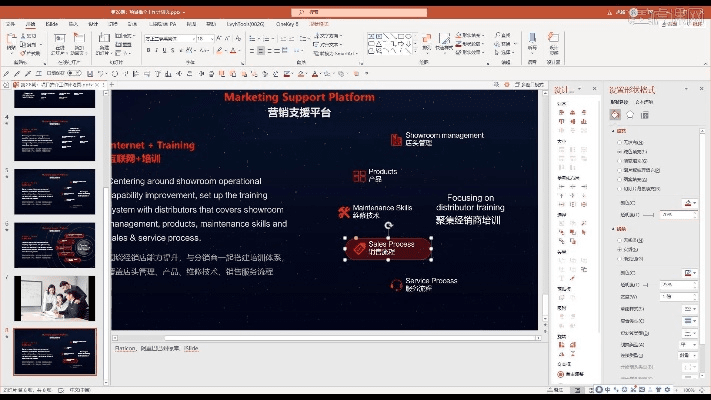Viewport: 711px width, 400px height.
Task: Select Solid fill radio option
Action: (x=619, y=151)
